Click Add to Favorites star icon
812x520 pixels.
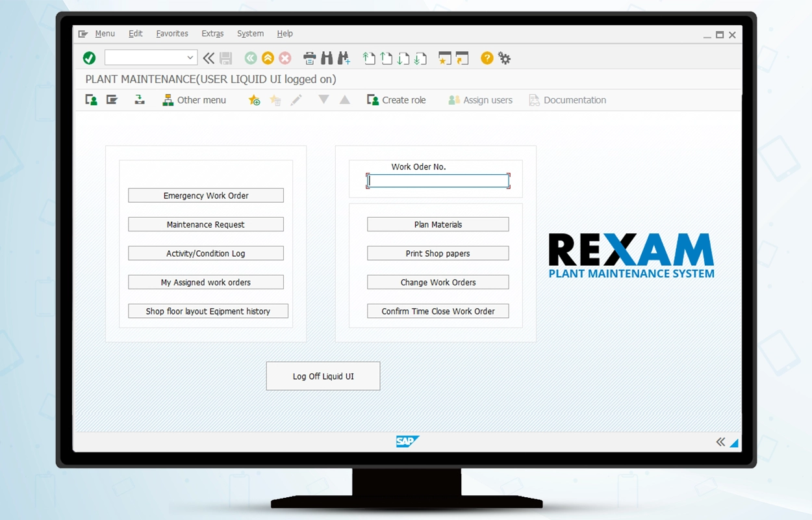tap(254, 99)
